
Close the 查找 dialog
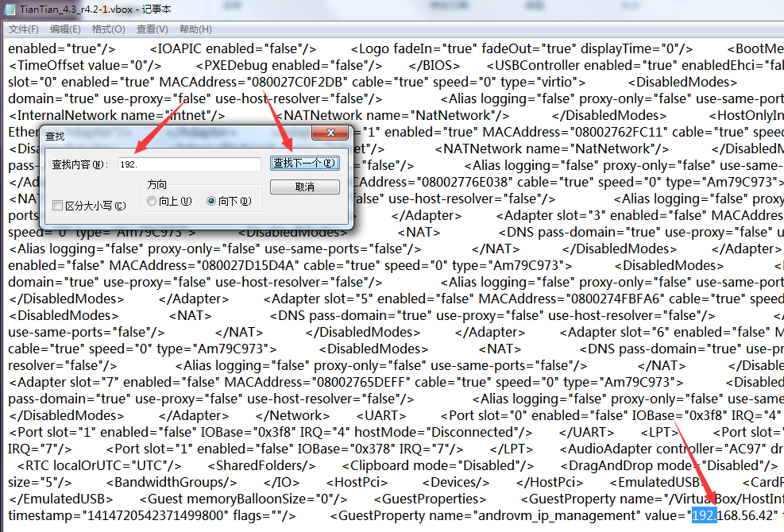[x=330, y=133]
